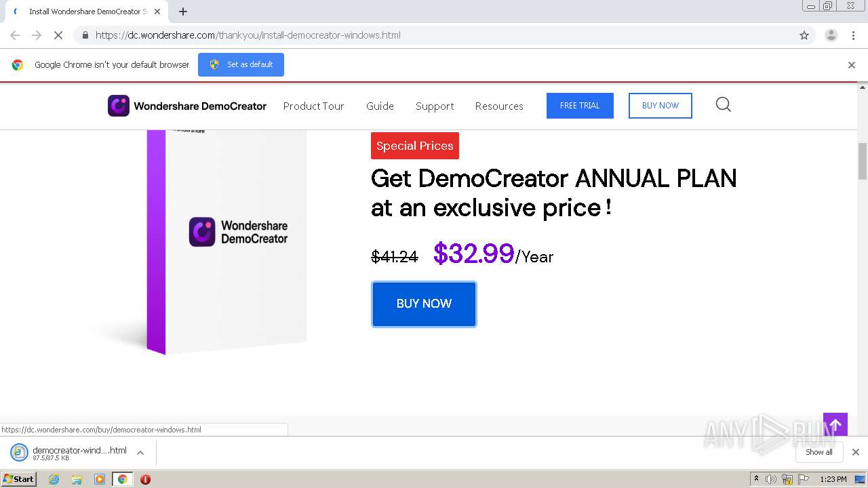Show hidden tray icons arrow
The image size is (868, 488).
[756, 479]
